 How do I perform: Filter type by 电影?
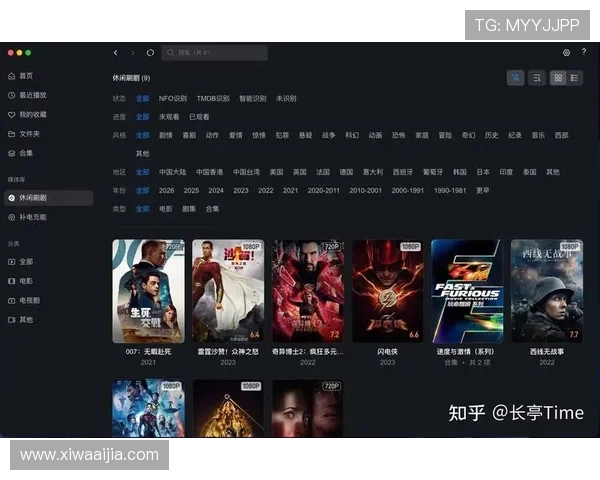[166, 209]
